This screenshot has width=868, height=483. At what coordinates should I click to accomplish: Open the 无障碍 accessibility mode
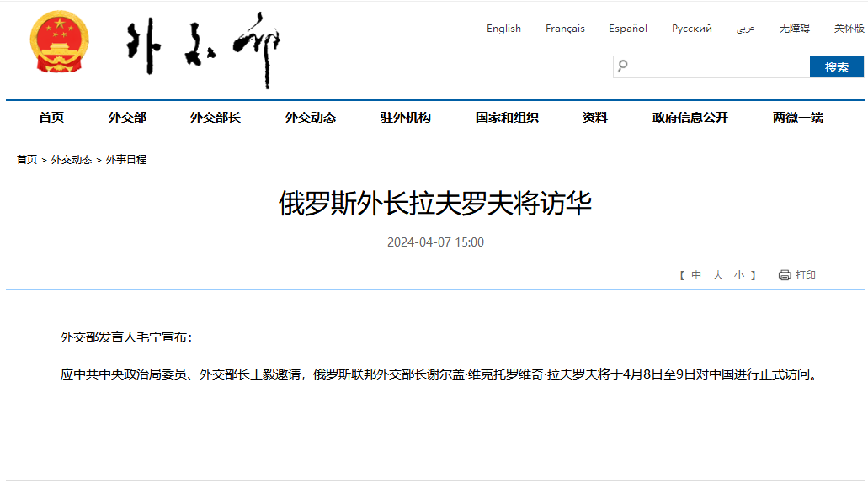pos(794,29)
